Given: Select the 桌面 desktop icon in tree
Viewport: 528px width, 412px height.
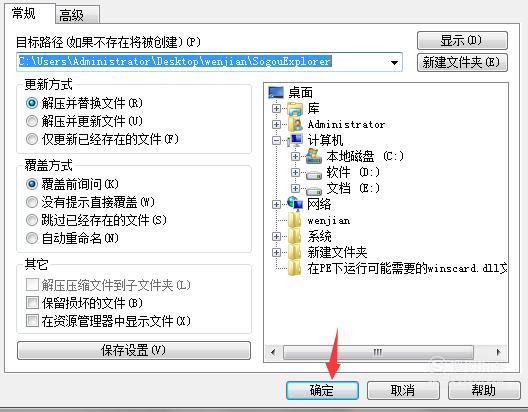Looking at the screenshot, I should pos(276,92).
